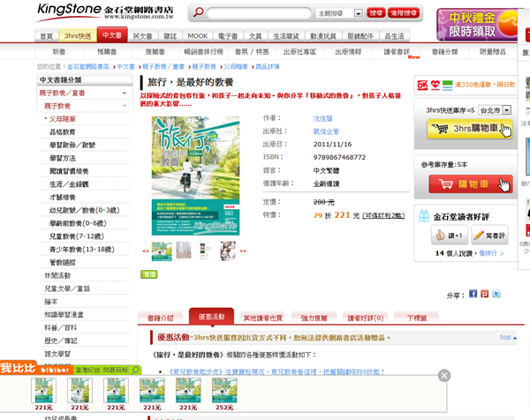Switch to the 強力推薦 tab

click(x=314, y=318)
